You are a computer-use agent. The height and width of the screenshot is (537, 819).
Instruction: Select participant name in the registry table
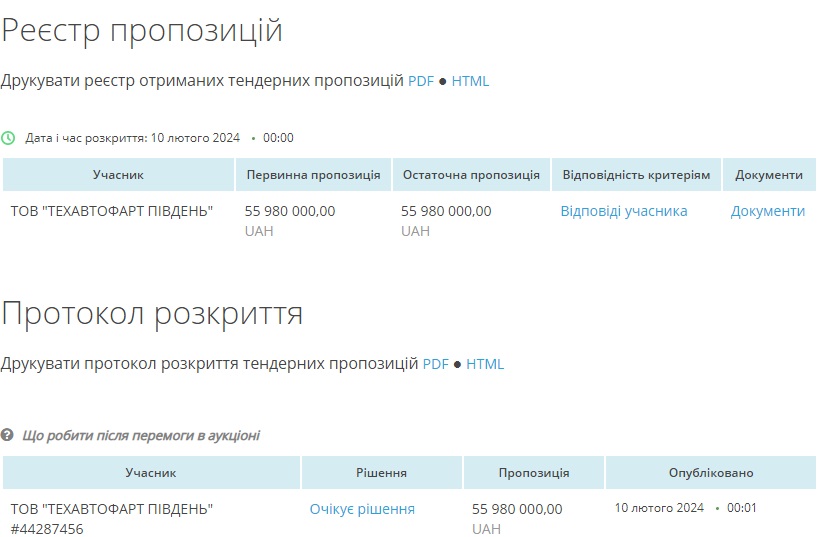point(112,211)
